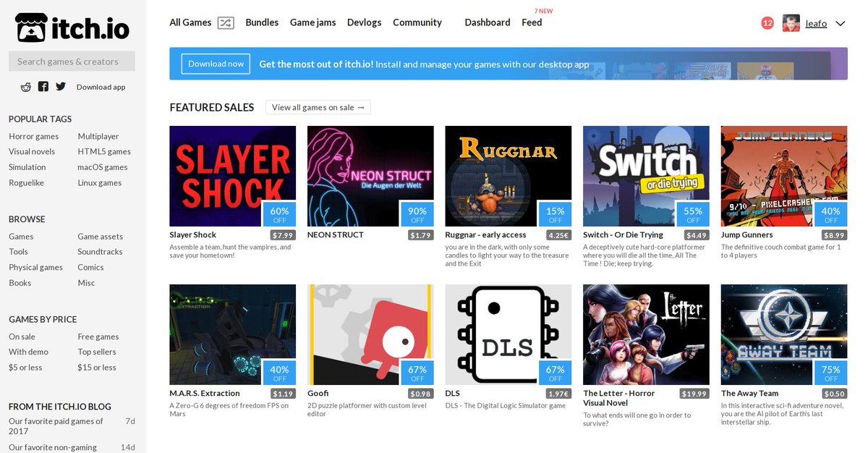The image size is (868, 453).
Task: Open the DLS game thumbnail
Action: pyautogui.click(x=508, y=334)
